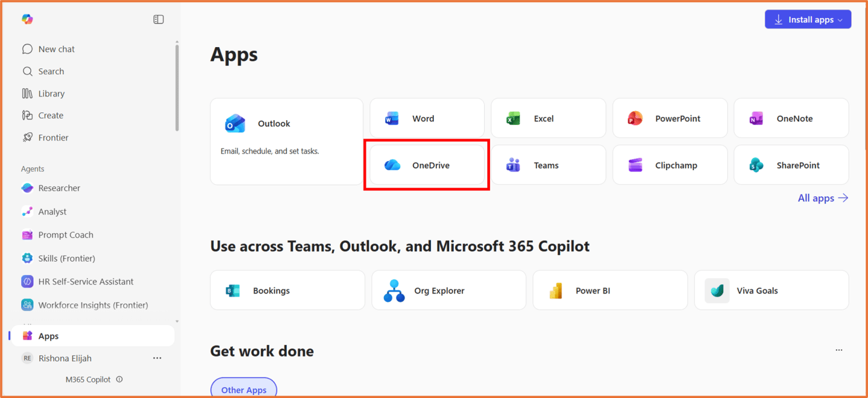Launch Excel from the Apps grid

point(548,118)
